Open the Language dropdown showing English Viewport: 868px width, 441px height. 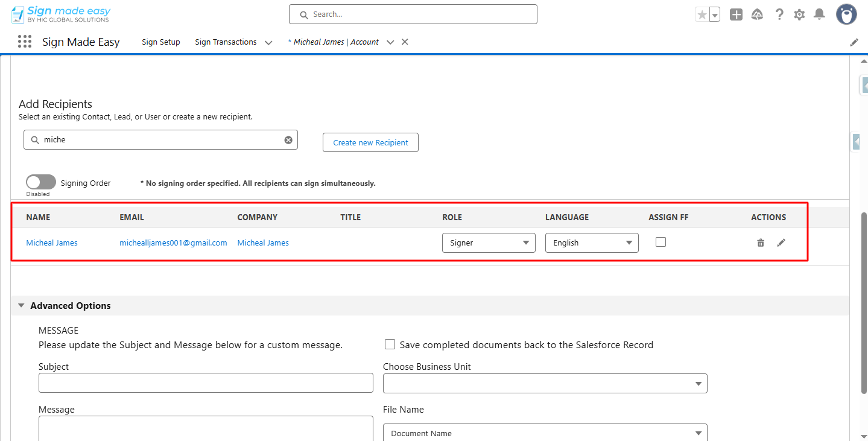[x=591, y=243]
